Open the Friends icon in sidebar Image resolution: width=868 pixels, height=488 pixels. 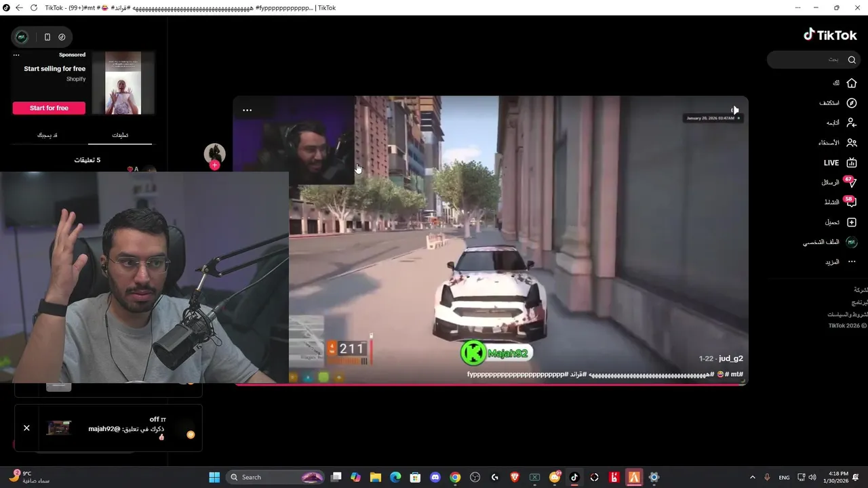pos(852,142)
